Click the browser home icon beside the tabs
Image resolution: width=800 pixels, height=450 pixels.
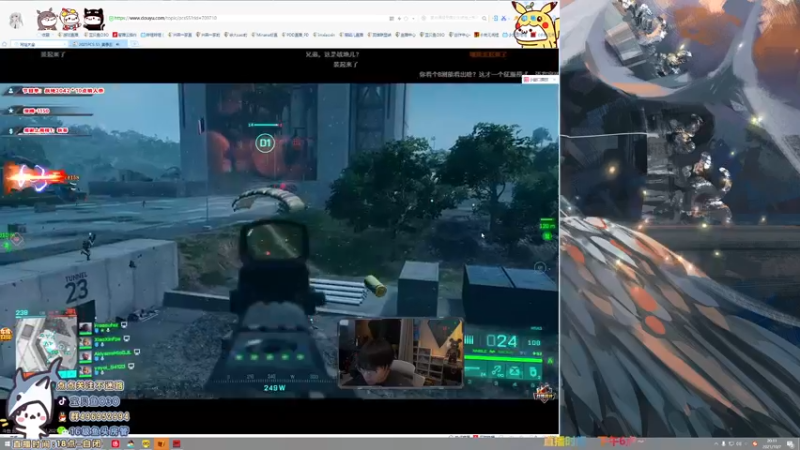[5, 44]
